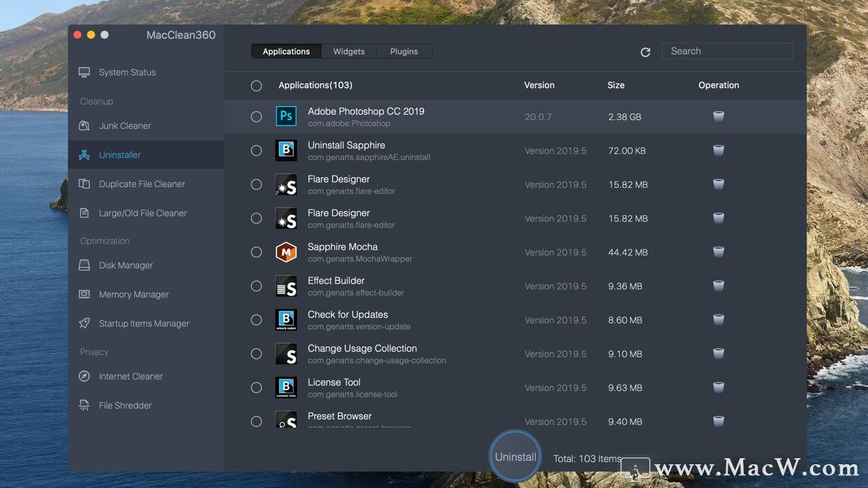
Task: Click the Large/Old File Cleaner icon
Action: (84, 213)
